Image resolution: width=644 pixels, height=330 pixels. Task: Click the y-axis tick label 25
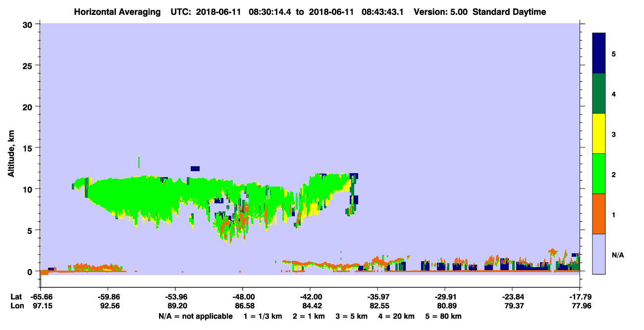point(29,65)
